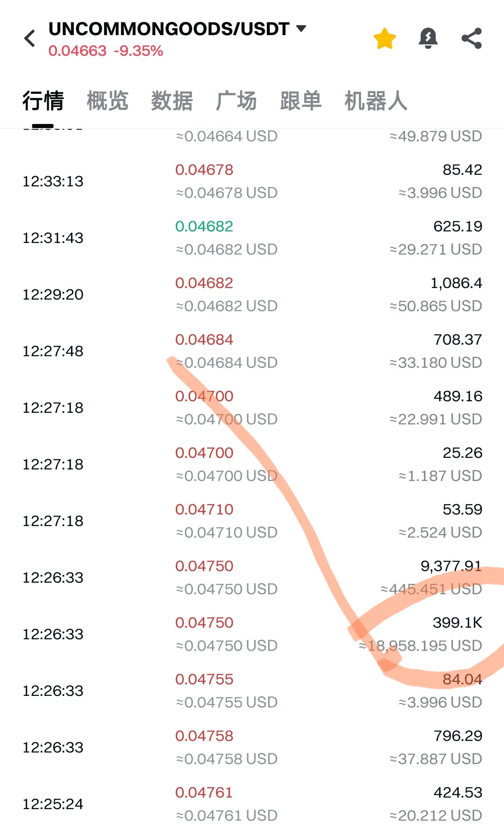Open the 广场 tab
This screenshot has height=824, width=504.
(236, 101)
